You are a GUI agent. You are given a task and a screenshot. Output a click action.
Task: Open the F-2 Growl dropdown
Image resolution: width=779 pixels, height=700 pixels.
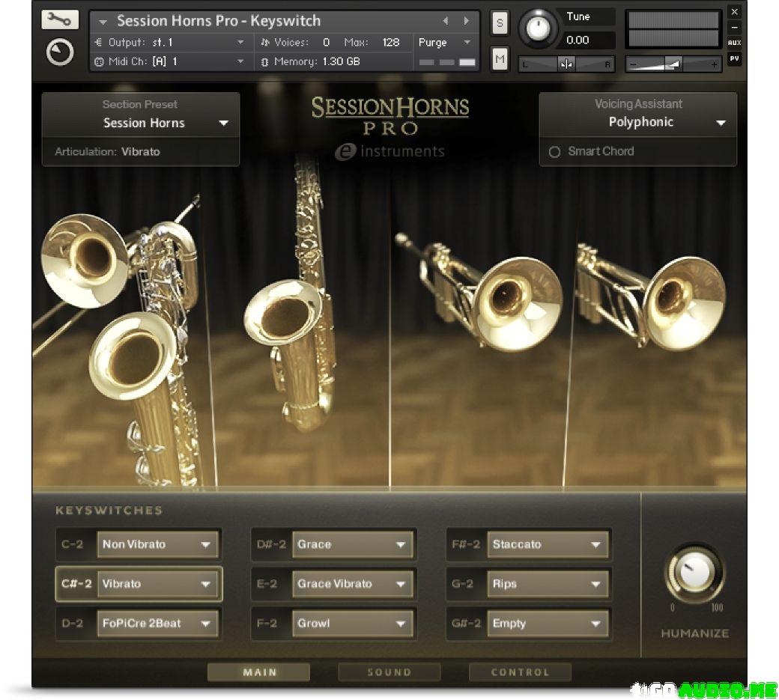(x=353, y=624)
